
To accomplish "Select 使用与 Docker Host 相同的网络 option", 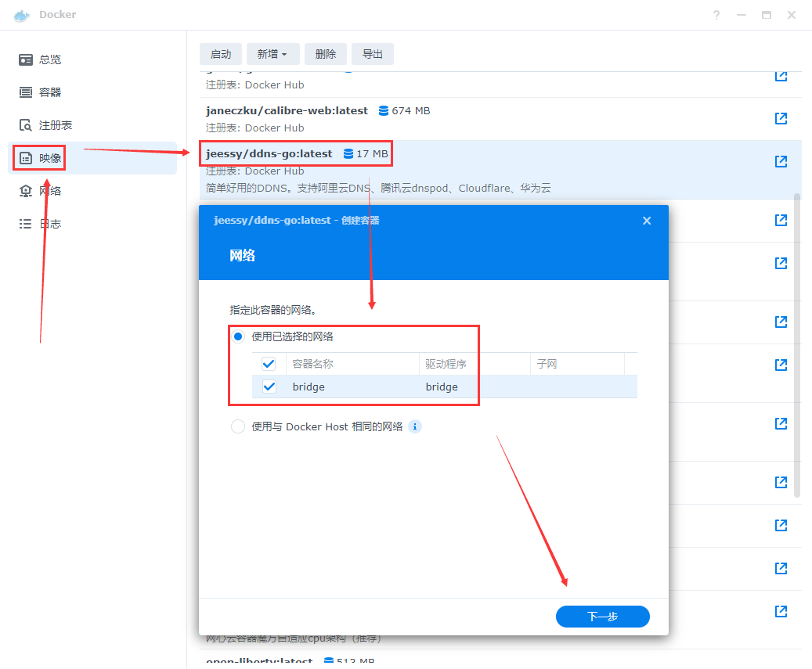I will pos(238,427).
